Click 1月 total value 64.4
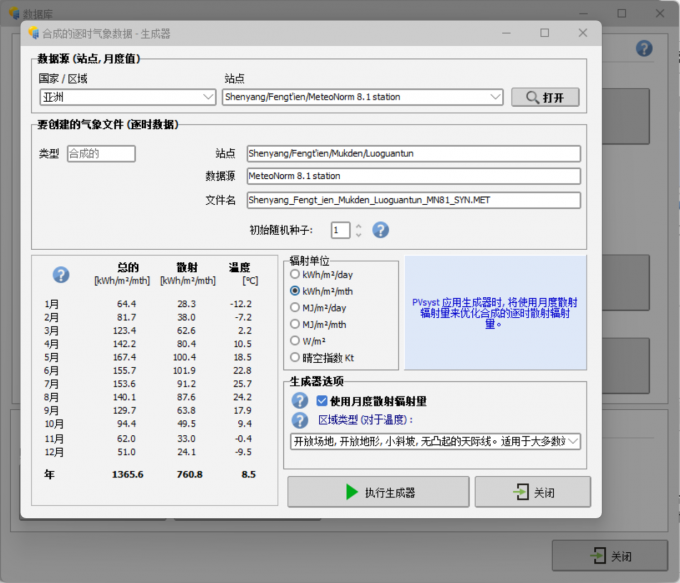Screen dimensions: 680x583 pyautogui.click(x=126, y=304)
